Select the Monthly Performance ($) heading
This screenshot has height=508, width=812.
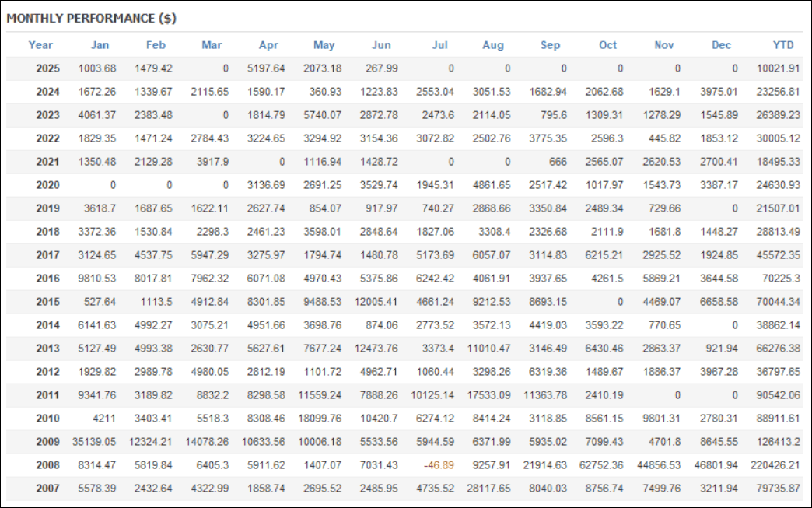click(x=92, y=18)
